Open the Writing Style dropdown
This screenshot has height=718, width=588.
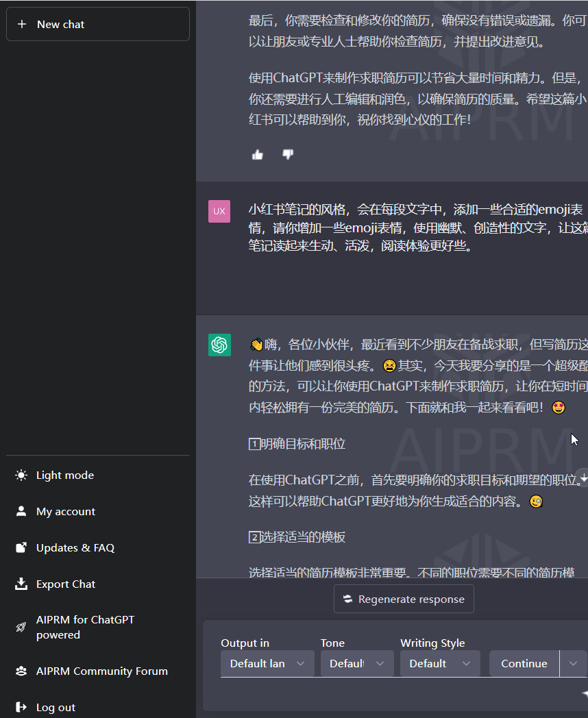pyautogui.click(x=439, y=663)
